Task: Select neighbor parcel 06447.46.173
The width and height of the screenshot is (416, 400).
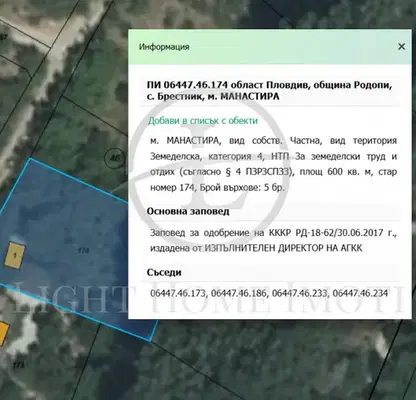Action: (x=178, y=293)
